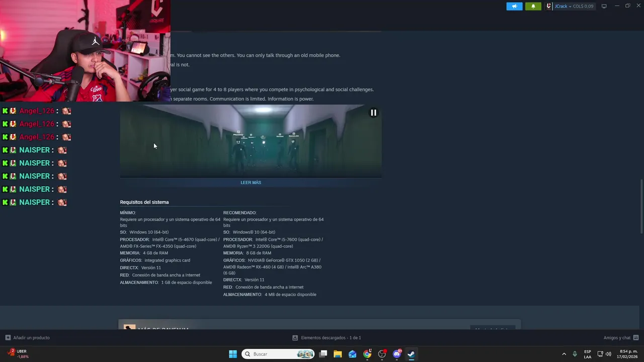Click the text 4 MB de espacio disponible
The image size is (644, 362).
[290, 295]
